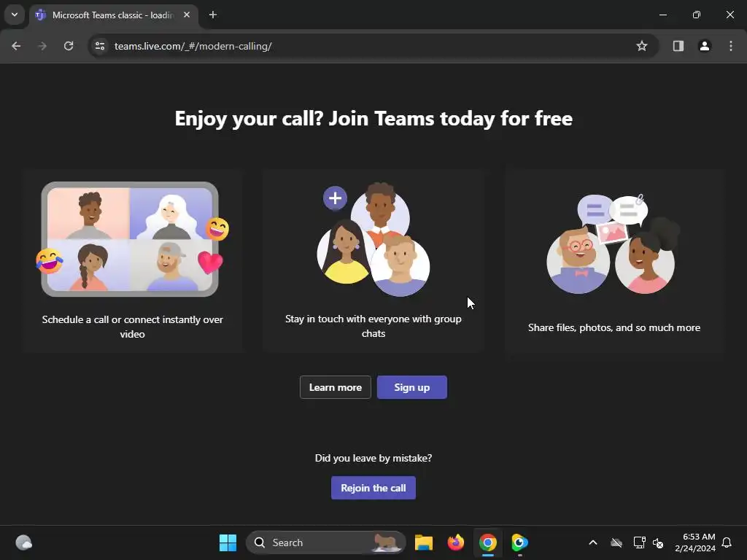Click the forward navigation arrow
The width and height of the screenshot is (747, 560).
pyautogui.click(x=42, y=46)
